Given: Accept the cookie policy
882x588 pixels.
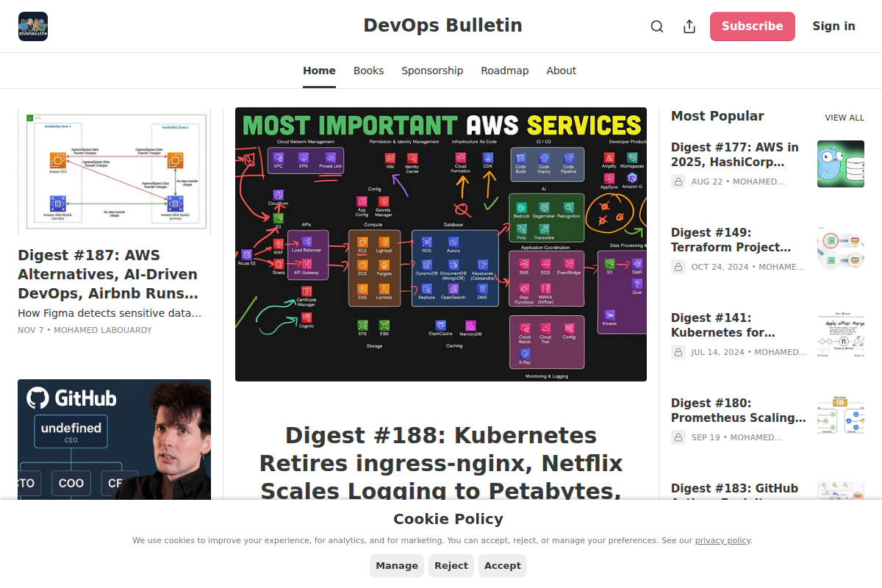Looking at the screenshot, I should coord(502,565).
